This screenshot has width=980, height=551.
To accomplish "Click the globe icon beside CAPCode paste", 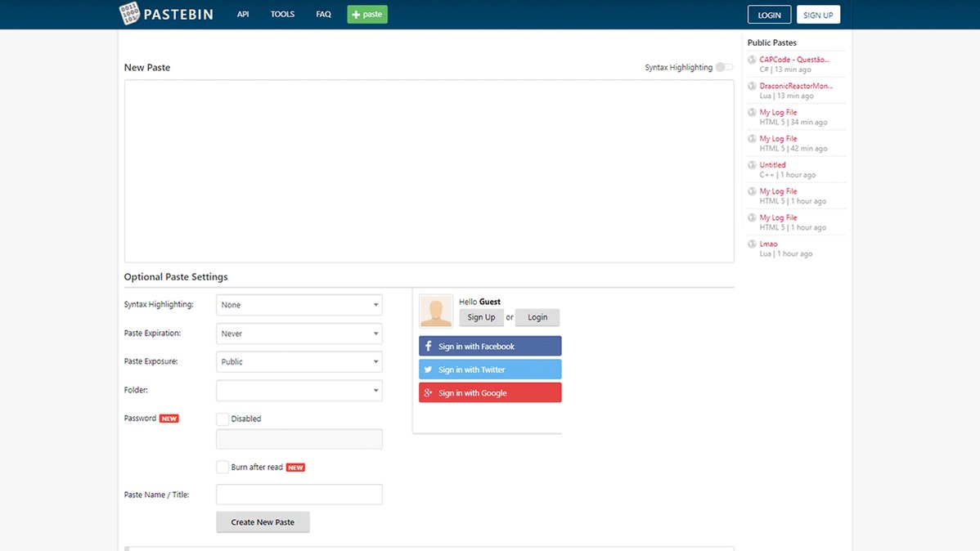I will pos(752,60).
